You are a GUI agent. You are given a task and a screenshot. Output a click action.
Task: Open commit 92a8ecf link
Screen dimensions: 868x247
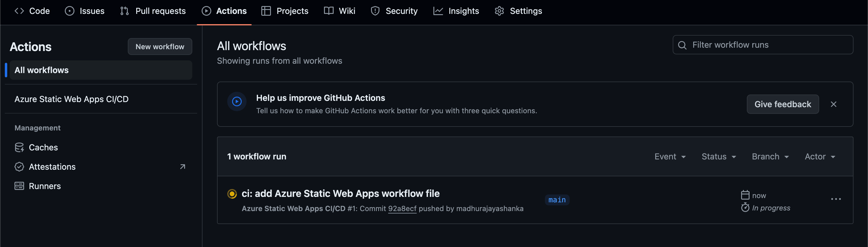coord(402,209)
